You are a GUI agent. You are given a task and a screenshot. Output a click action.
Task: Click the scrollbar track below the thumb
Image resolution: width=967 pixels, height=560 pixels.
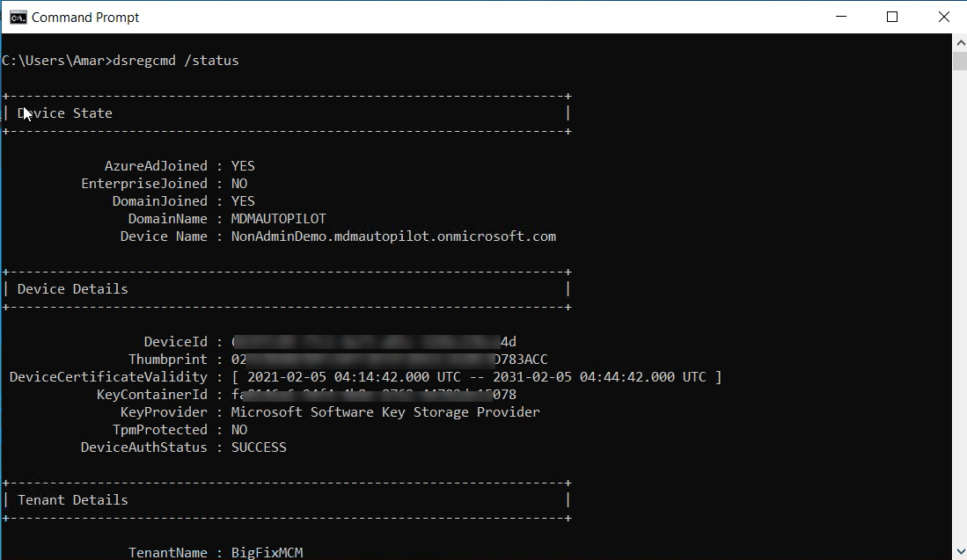click(x=959, y=308)
